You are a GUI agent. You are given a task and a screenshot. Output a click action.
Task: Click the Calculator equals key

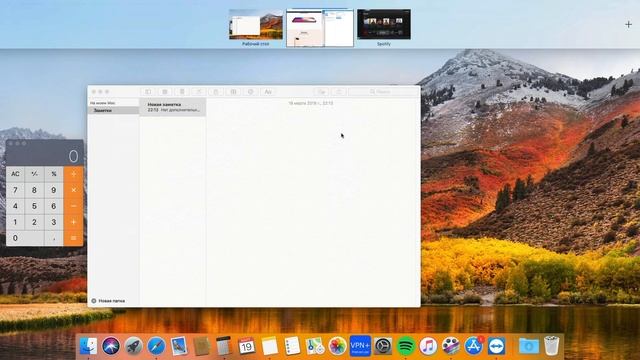click(73, 238)
